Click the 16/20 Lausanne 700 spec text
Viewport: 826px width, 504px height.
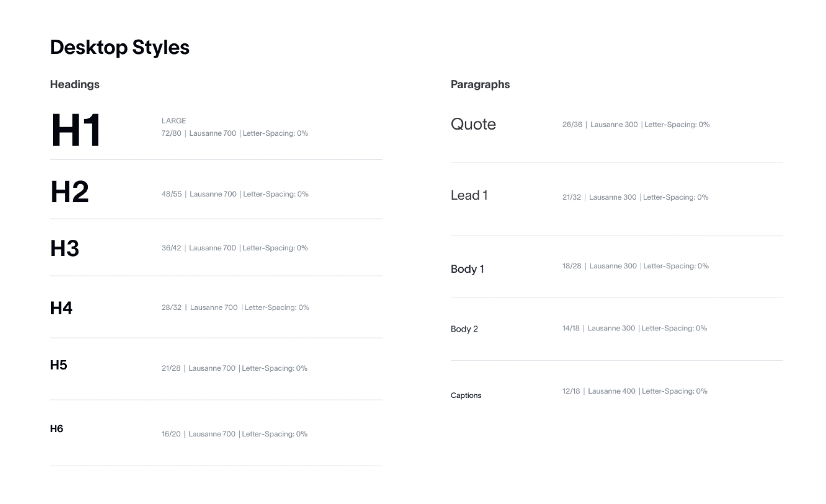pos(234,434)
